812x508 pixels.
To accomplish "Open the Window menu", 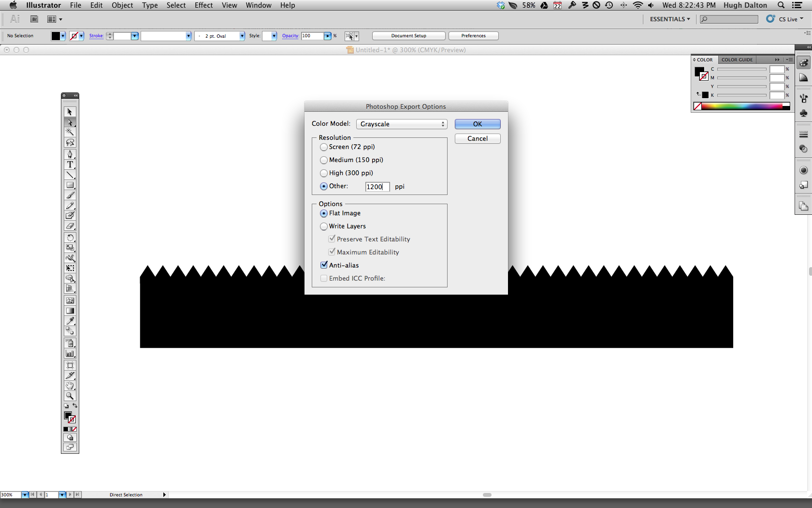I will tap(259, 5).
